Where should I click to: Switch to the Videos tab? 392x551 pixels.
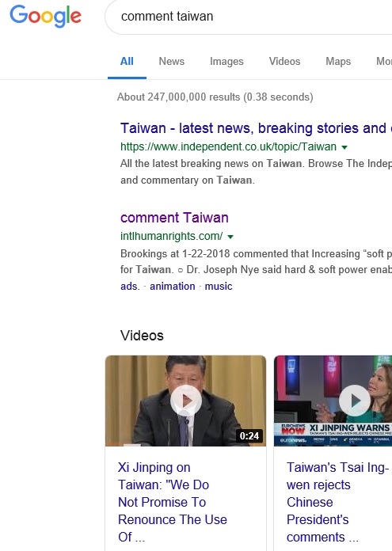(x=285, y=61)
